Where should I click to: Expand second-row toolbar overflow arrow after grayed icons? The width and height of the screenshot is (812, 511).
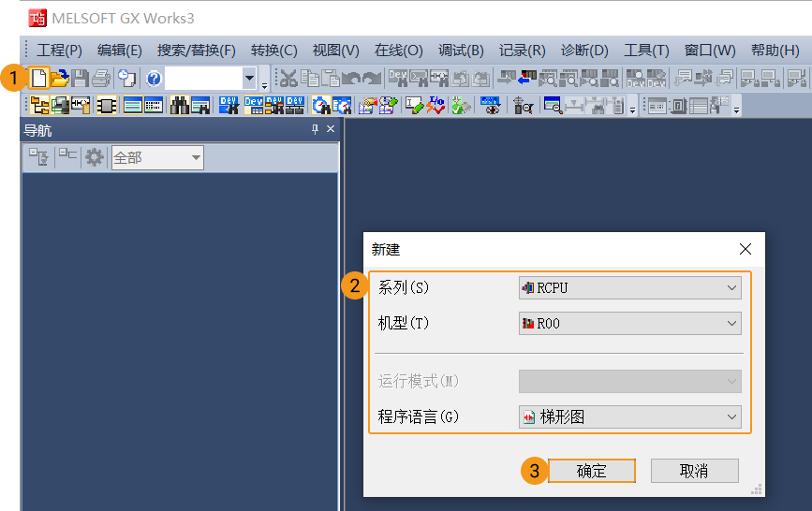632,110
